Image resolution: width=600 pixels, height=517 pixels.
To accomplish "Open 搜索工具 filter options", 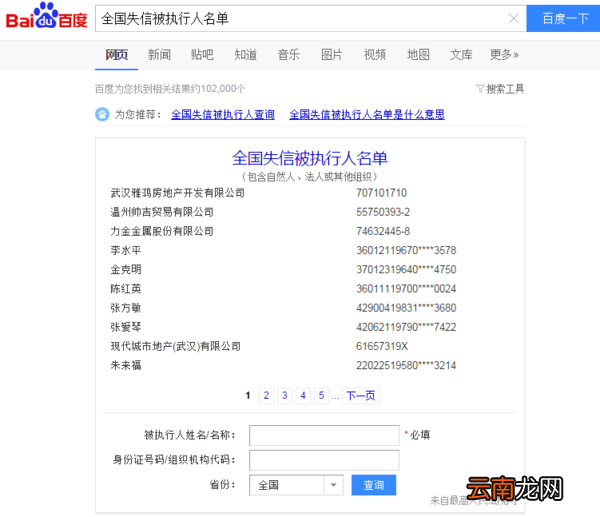I will pyautogui.click(x=500, y=89).
